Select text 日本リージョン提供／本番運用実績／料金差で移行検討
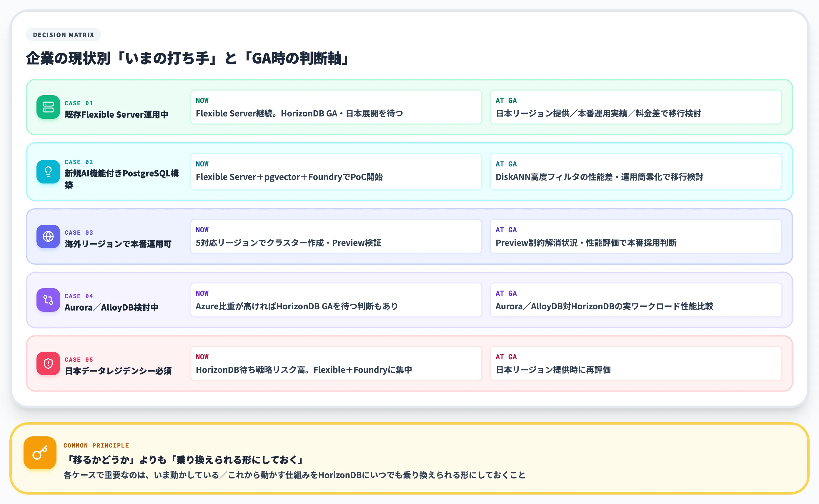 pyautogui.click(x=598, y=113)
